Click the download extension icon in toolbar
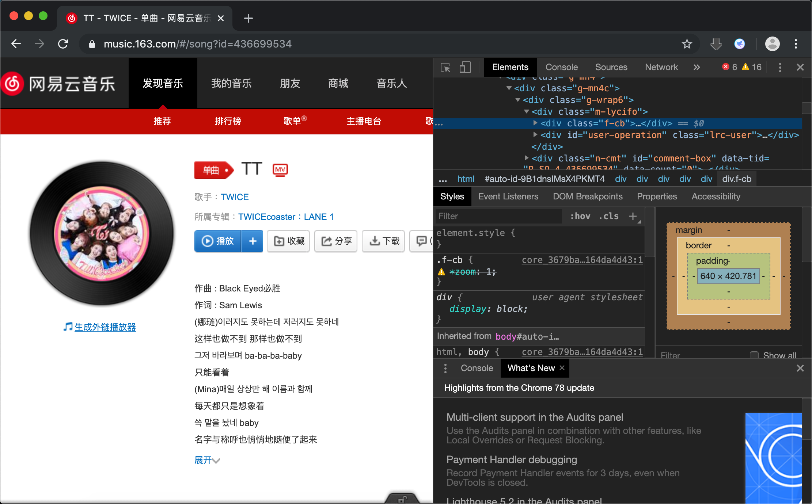 pyautogui.click(x=716, y=44)
